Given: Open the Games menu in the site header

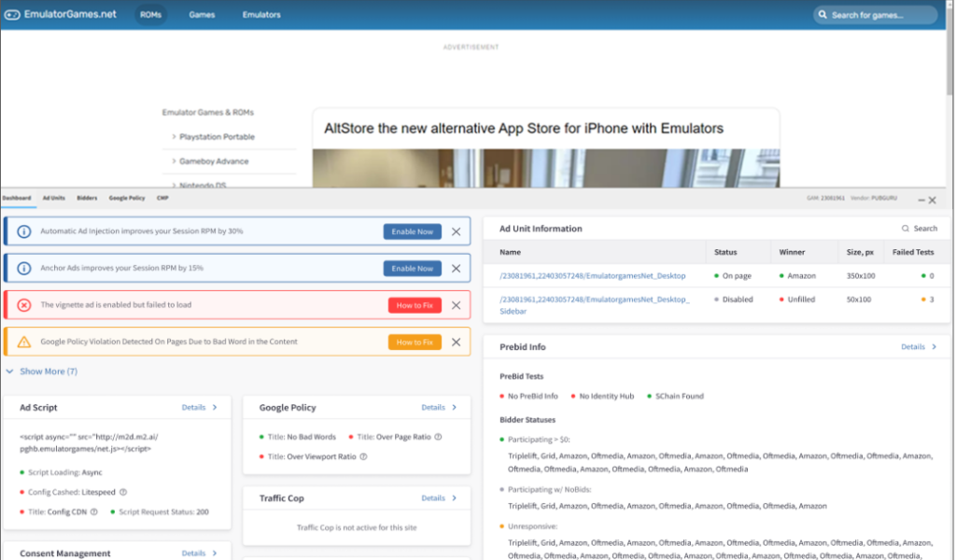Looking at the screenshot, I should point(202,15).
